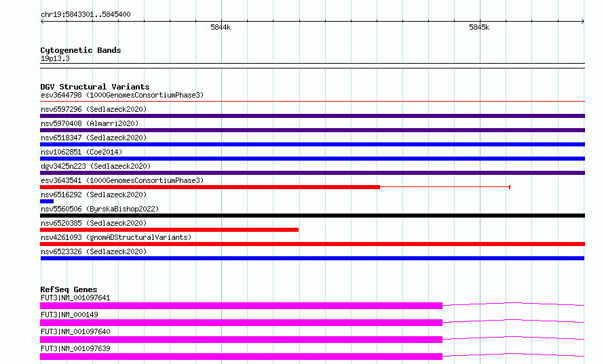Click the thin intron line of NM_000149
Viewport: 604px width, 364px height.
[x=514, y=321]
